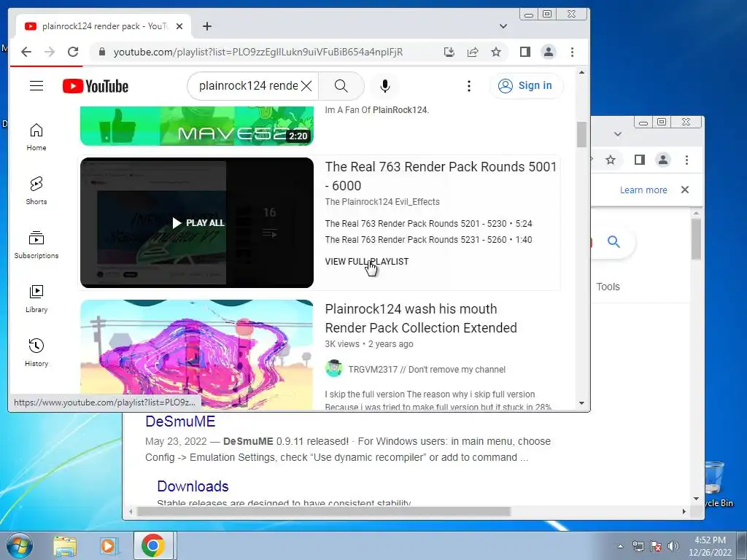This screenshot has width=747, height=560.
Task: Open Subscriptions in YouTube sidebar
Action: [36, 245]
